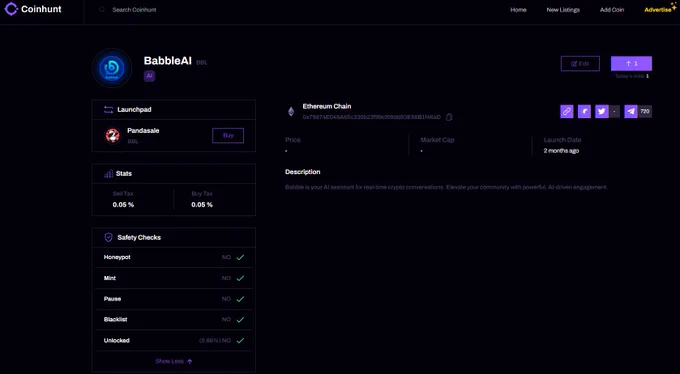Click the search magnifier icon
Image resolution: width=680 pixels, height=374 pixels.
click(x=102, y=9)
